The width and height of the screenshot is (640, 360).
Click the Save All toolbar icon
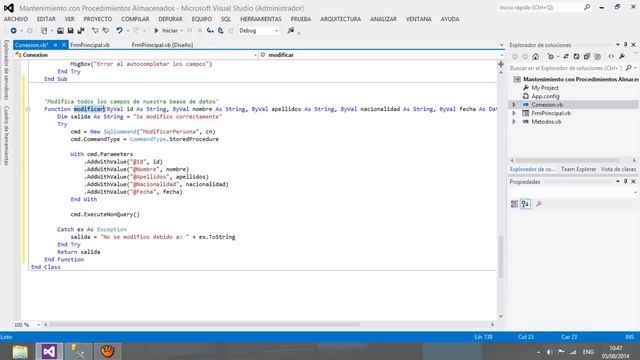tap(81, 31)
